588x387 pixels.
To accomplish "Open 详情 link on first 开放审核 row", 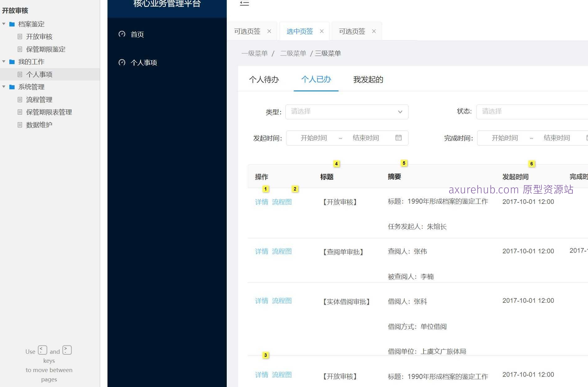I will pyautogui.click(x=262, y=202).
